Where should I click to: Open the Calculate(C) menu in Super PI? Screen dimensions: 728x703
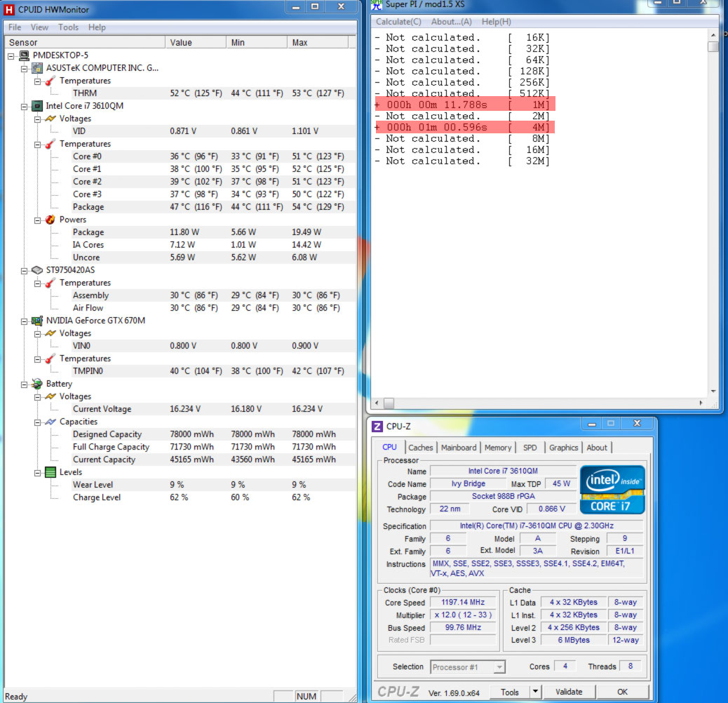(x=398, y=22)
